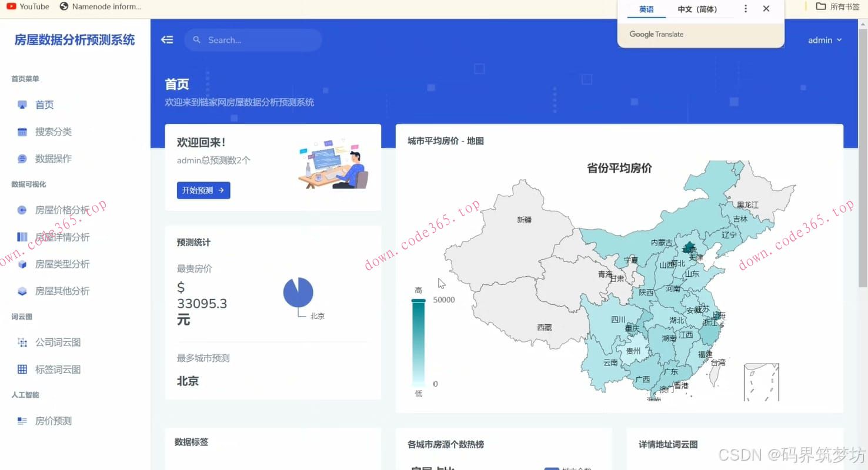
Task: Collapse the sidebar with the arrow toggle
Action: coord(167,39)
